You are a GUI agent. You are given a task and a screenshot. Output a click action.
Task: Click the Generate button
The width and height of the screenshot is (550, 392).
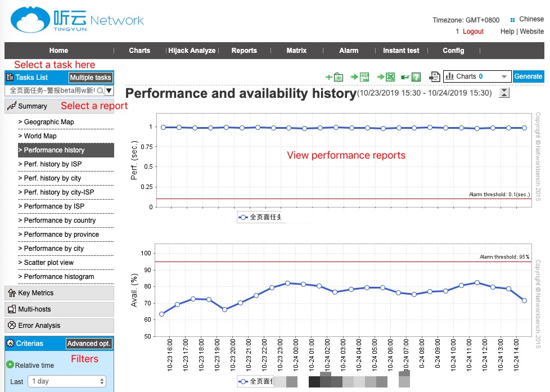pyautogui.click(x=528, y=76)
